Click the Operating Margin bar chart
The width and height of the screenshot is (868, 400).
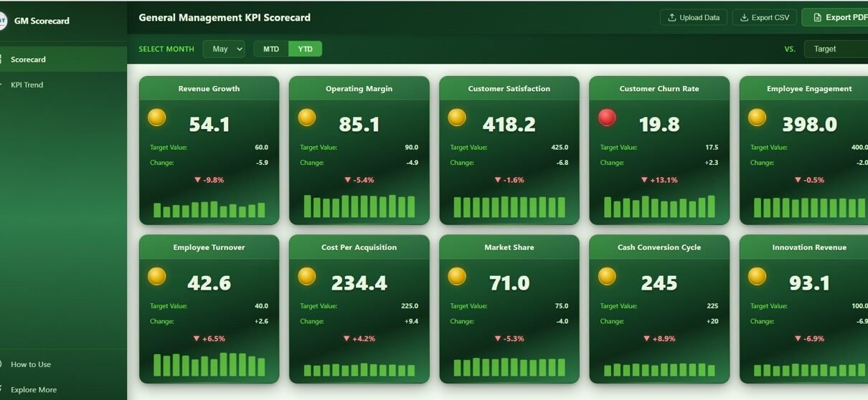tap(359, 206)
